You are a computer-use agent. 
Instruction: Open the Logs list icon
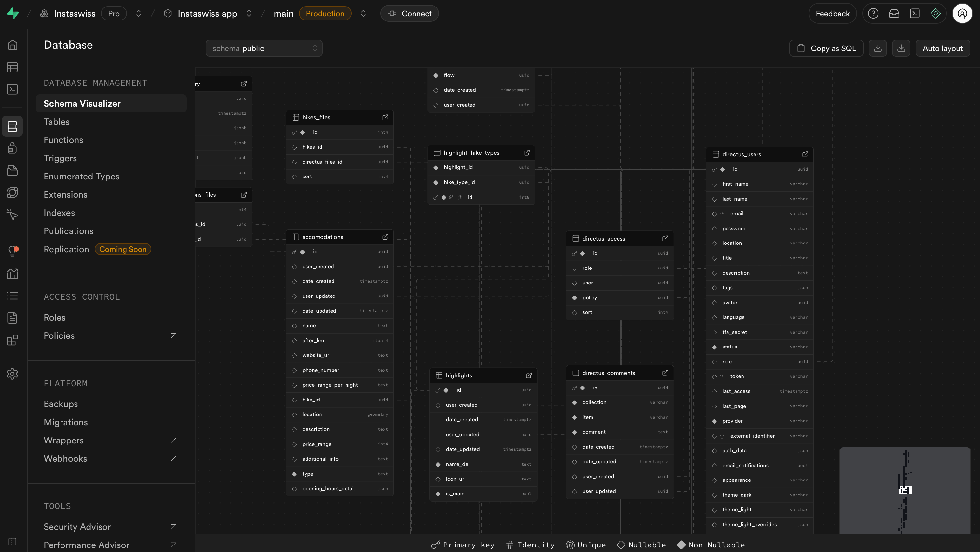point(13,296)
